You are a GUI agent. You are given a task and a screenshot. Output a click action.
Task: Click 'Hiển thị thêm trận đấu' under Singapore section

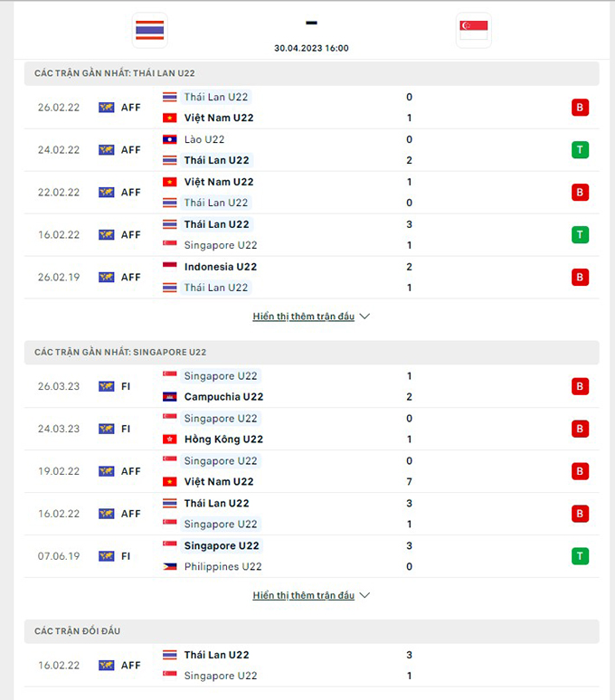coord(304,595)
